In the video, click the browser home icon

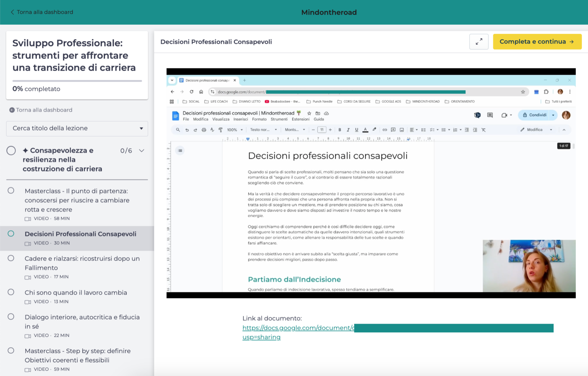tap(201, 92)
